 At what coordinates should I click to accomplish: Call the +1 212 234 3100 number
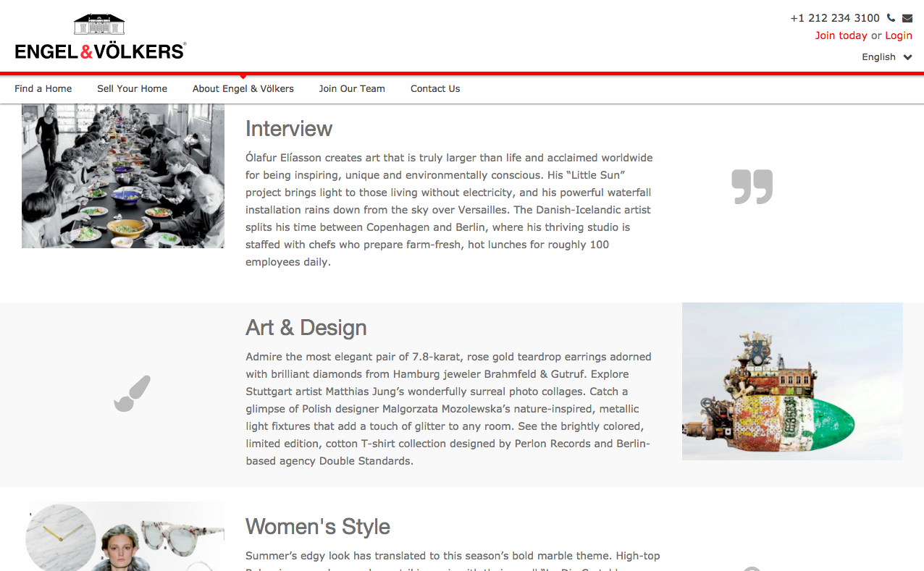pos(835,18)
